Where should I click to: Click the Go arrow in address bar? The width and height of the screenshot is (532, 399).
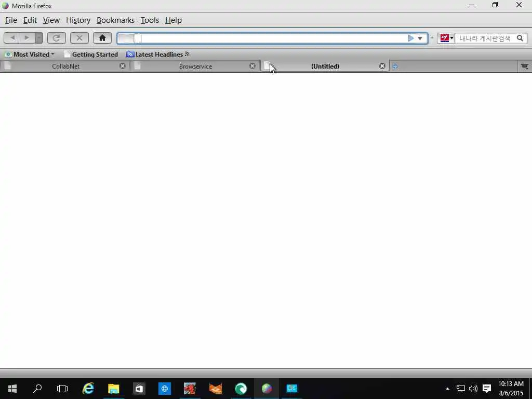[411, 38]
